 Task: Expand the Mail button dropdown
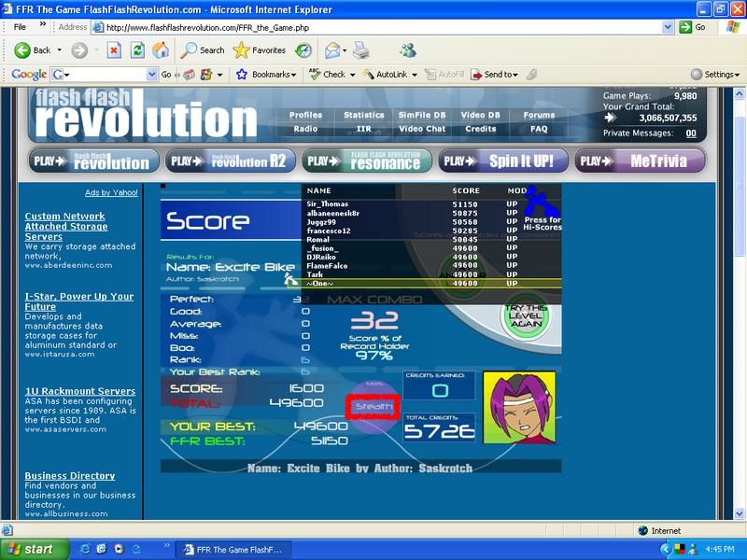(343, 50)
